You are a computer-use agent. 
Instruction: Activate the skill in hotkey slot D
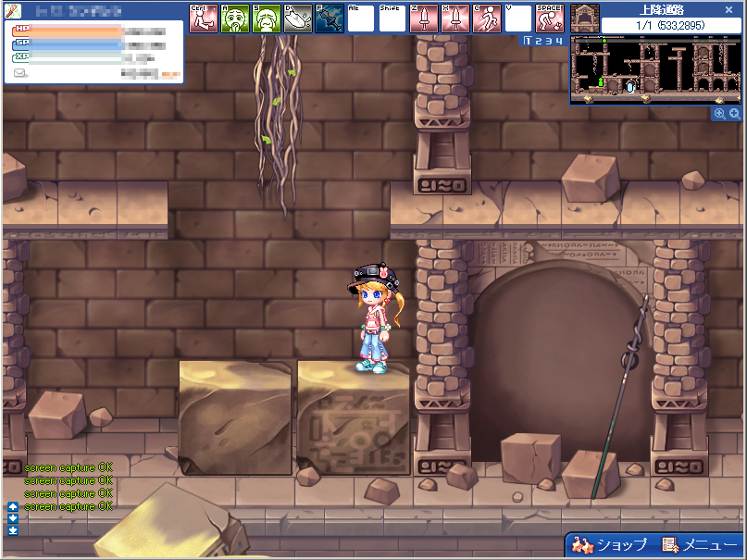point(298,19)
